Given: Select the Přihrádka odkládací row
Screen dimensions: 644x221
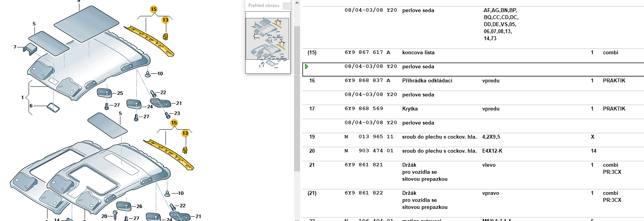Looking at the screenshot, I should click(427, 81).
